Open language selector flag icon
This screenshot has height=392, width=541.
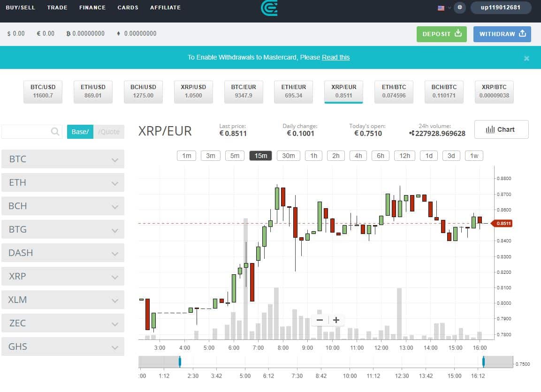click(441, 8)
